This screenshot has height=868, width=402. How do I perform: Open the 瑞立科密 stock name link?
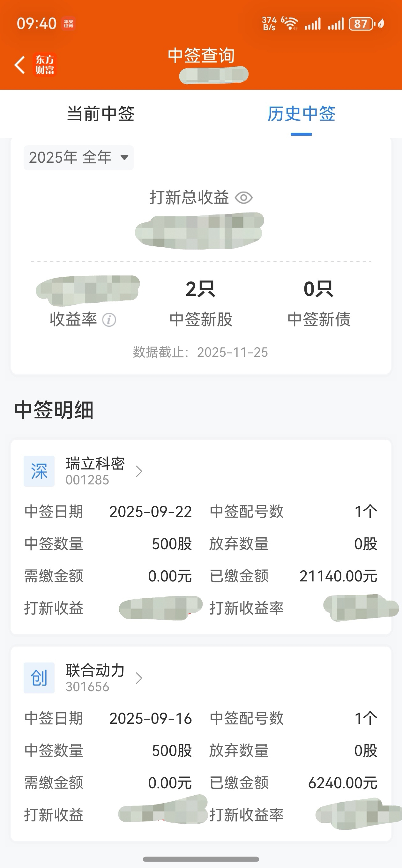click(95, 464)
